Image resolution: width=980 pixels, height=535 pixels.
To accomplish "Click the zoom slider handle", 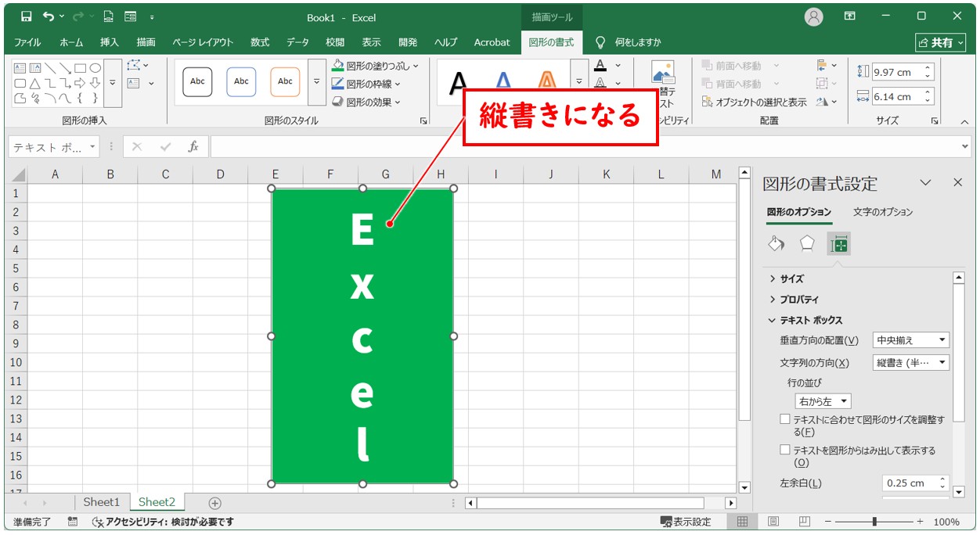I will 874,522.
